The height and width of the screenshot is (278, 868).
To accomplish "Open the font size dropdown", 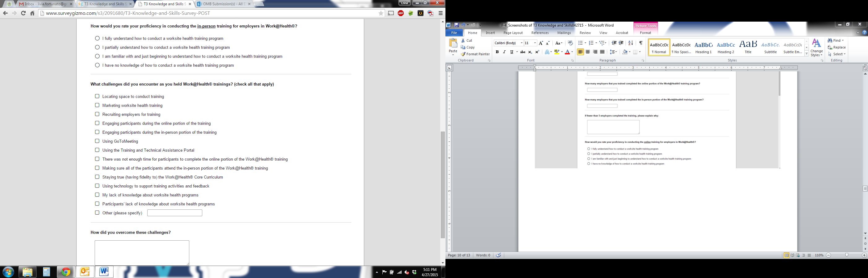I will click(x=535, y=43).
